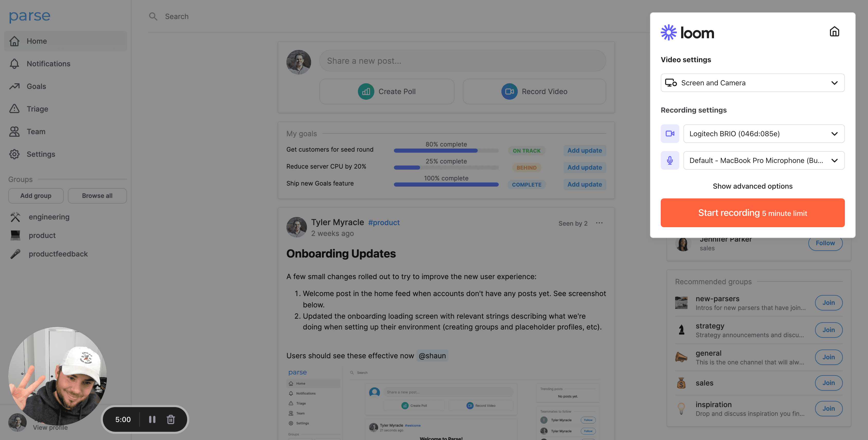Image resolution: width=868 pixels, height=440 pixels.
Task: Open Goals in the sidebar
Action: tap(65, 86)
